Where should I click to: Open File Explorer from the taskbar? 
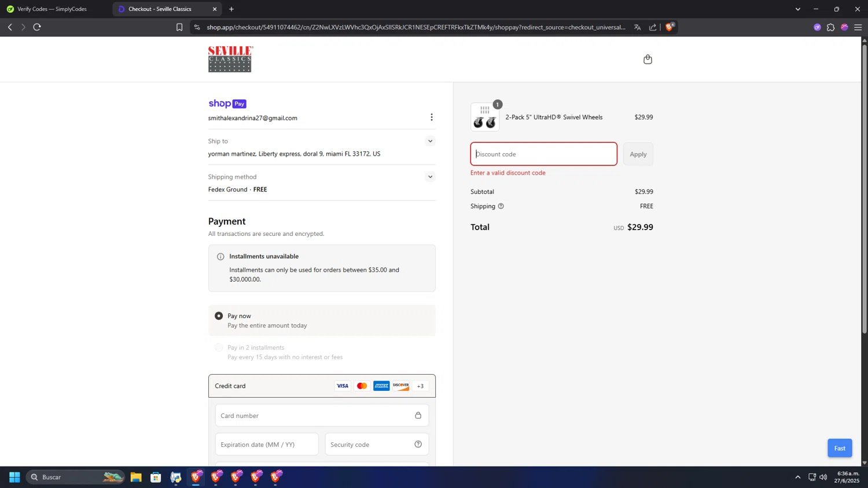[136, 477]
